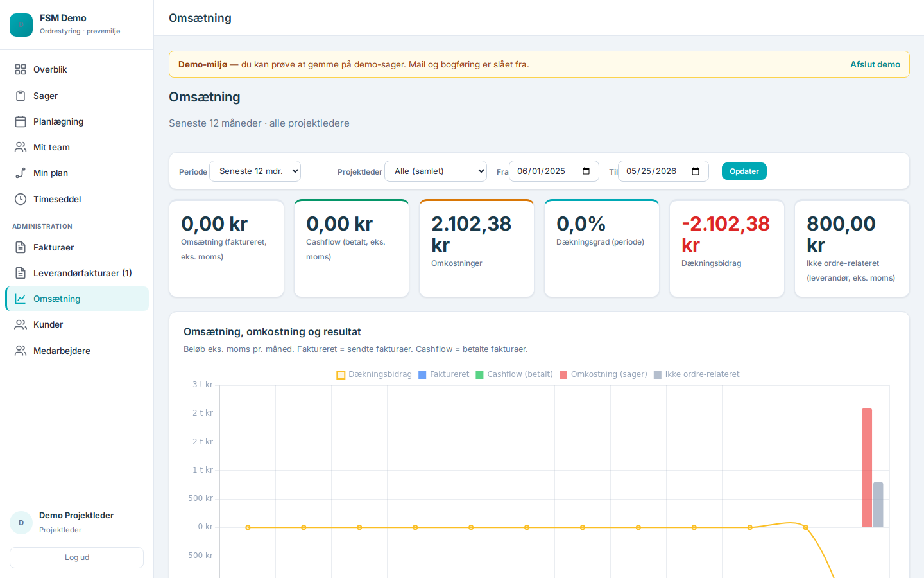The width and height of the screenshot is (924, 578).
Task: Click the 2.102,38 kr Omkostninger card
Action: (x=477, y=249)
